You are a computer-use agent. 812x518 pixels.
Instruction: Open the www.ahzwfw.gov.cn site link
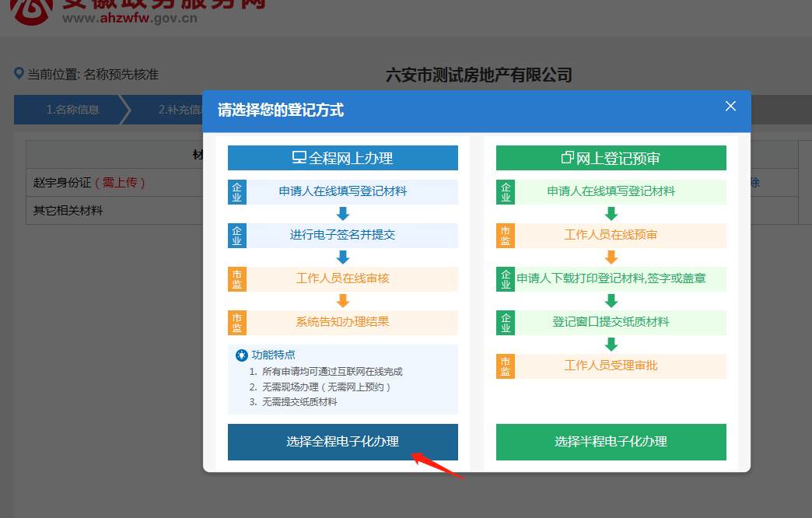coord(130,19)
